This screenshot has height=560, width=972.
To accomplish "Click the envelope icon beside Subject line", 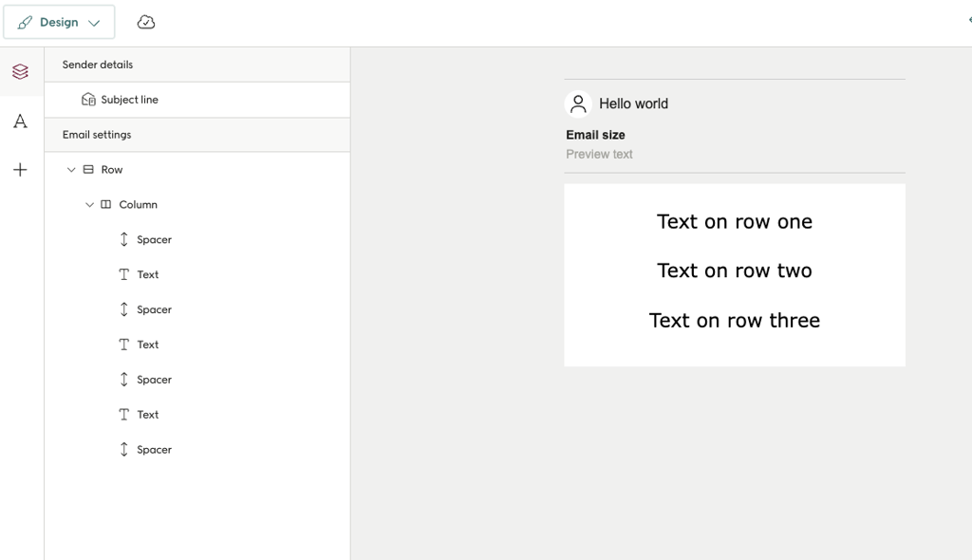I will pos(87,99).
